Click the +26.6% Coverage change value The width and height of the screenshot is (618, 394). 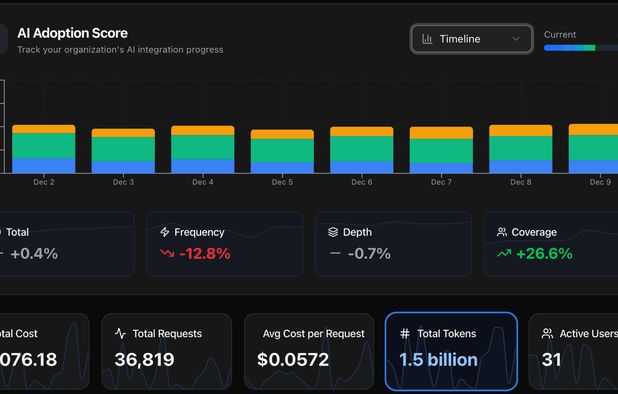(x=544, y=254)
